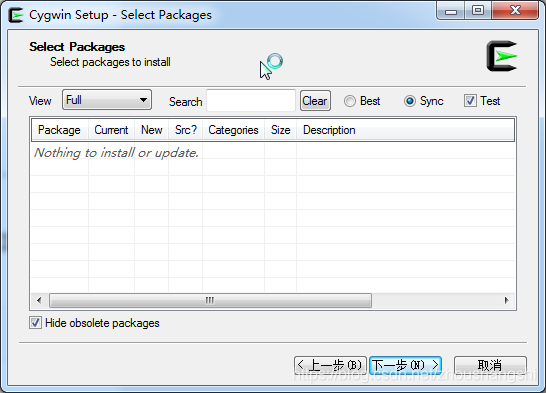Click the New column header
The height and width of the screenshot is (393, 546).
click(151, 130)
